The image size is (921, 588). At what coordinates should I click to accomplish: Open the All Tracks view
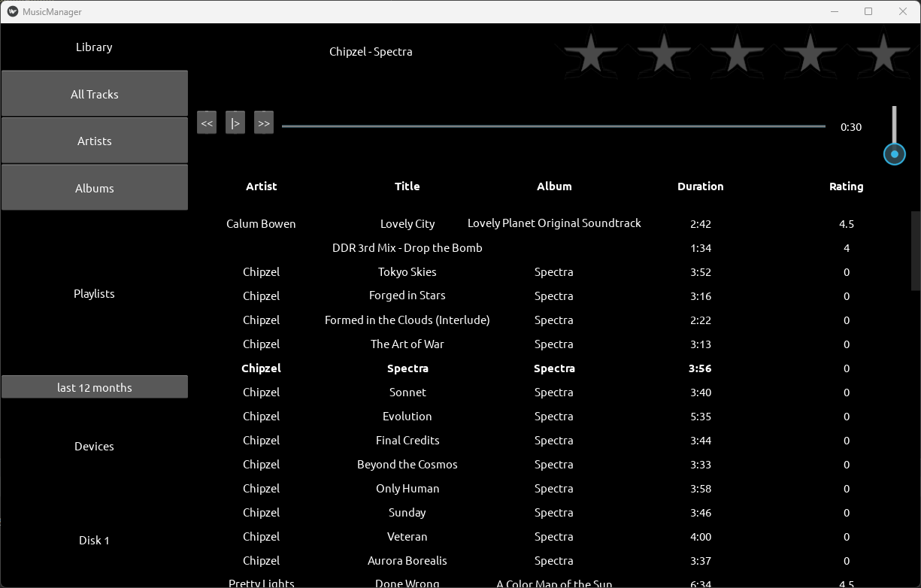coord(94,94)
